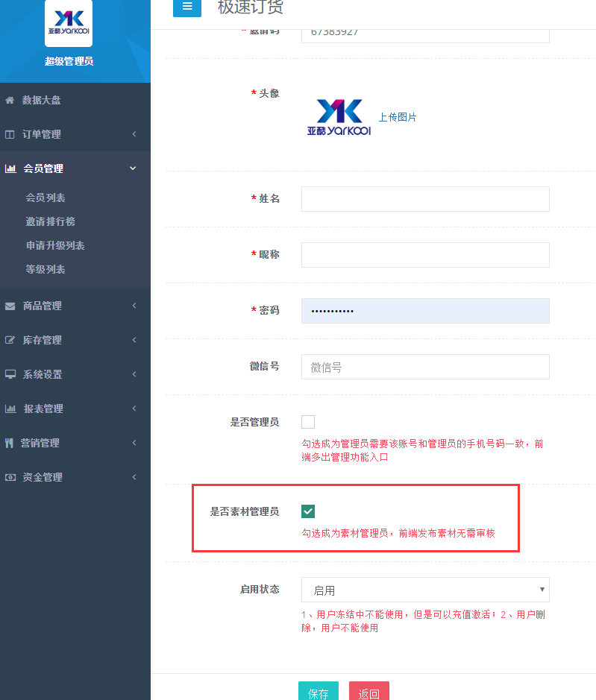Click the Yarkool logo in the sidebar header
Viewport: 596px width, 700px height.
point(69,23)
